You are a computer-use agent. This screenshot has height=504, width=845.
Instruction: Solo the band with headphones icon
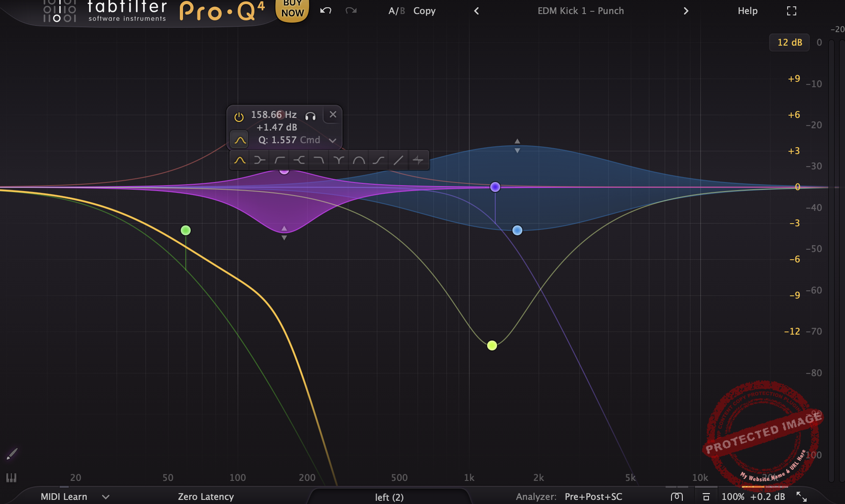point(311,116)
